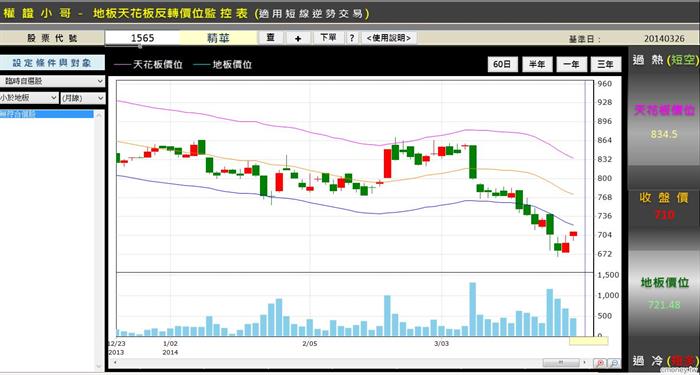Screen dimensions: 700x375
Task: Click the zoom-in magnifier icon
Action: pyautogui.click(x=600, y=363)
